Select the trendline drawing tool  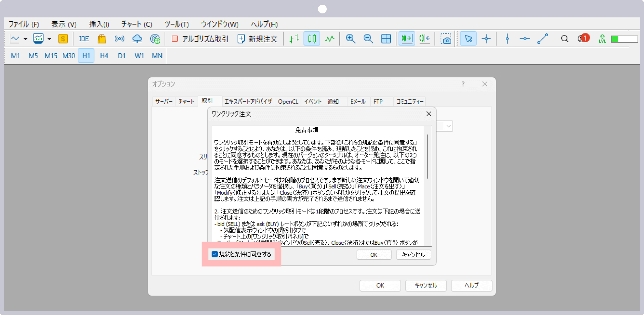click(543, 39)
